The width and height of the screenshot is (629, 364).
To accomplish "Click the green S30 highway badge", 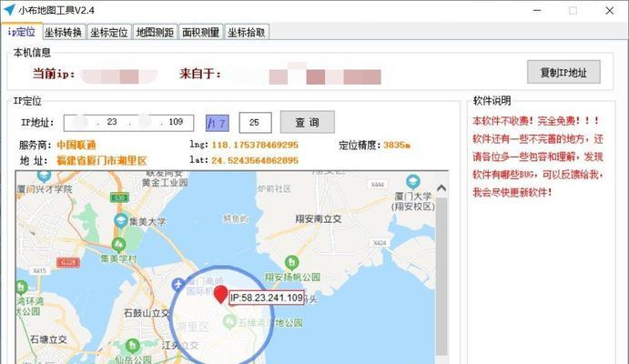I will [x=119, y=197].
